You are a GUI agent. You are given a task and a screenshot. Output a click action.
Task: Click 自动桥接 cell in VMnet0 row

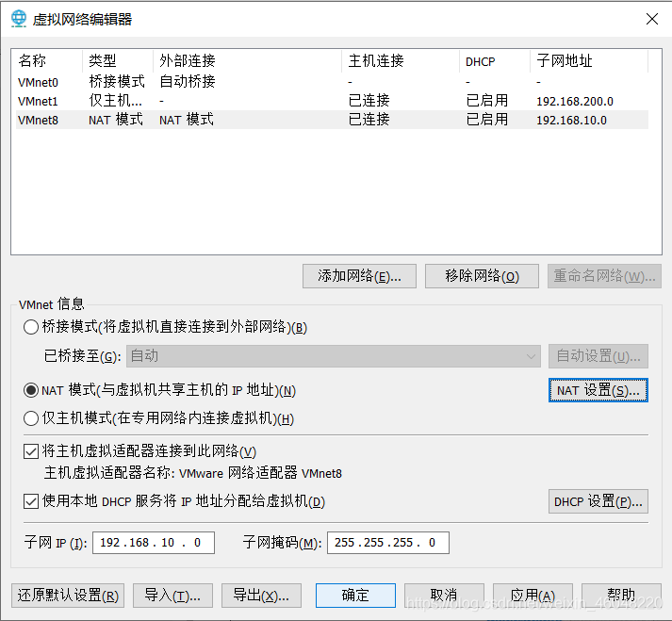pyautogui.click(x=188, y=81)
